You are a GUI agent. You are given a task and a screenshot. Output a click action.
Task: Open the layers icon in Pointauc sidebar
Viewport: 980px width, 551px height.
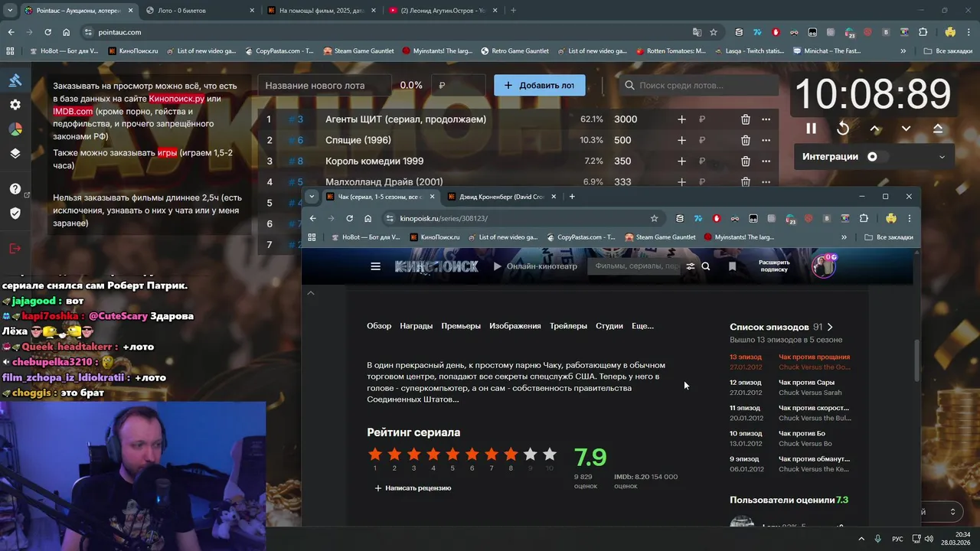15,153
